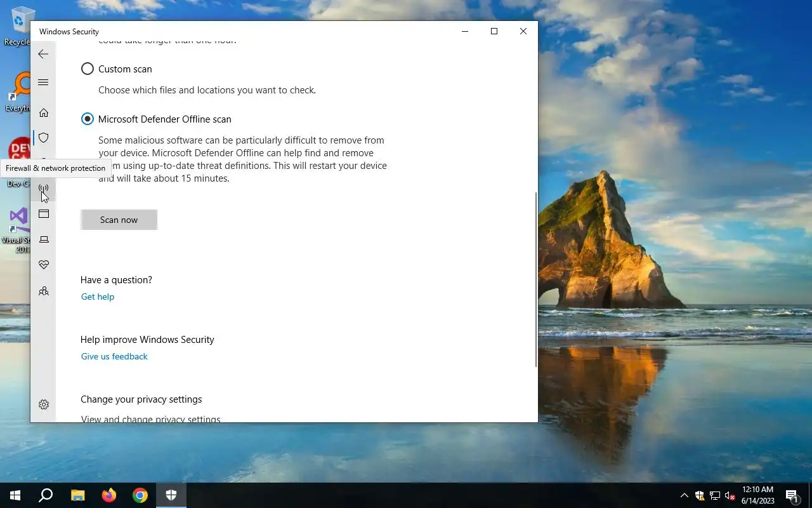Click 'Choose which files and locations' description
This screenshot has width=812, height=508.
(x=207, y=90)
